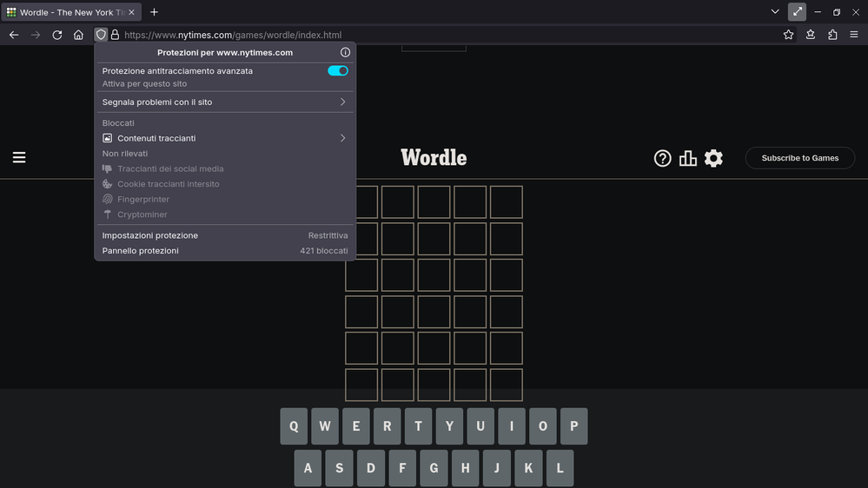Screen dimensions: 868x488
Task: Click the info icon in protections panel
Action: [345, 53]
